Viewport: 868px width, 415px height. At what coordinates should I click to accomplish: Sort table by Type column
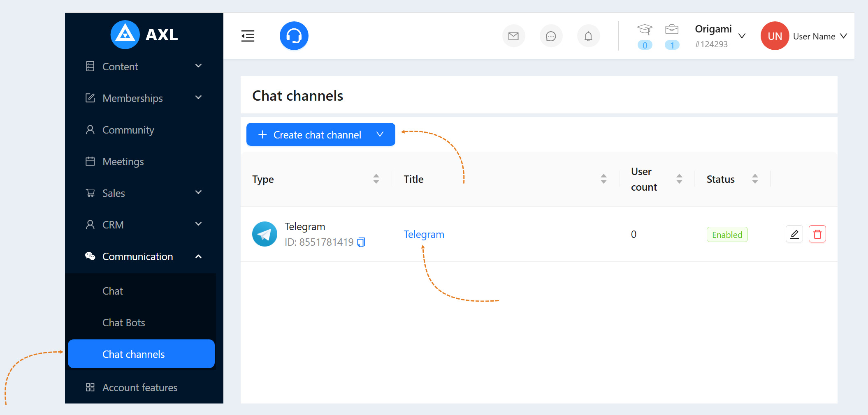(376, 179)
